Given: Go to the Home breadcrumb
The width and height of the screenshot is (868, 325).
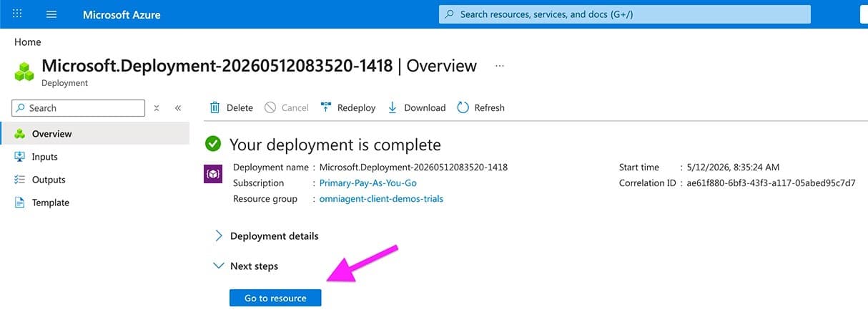Looking at the screenshot, I should (28, 42).
